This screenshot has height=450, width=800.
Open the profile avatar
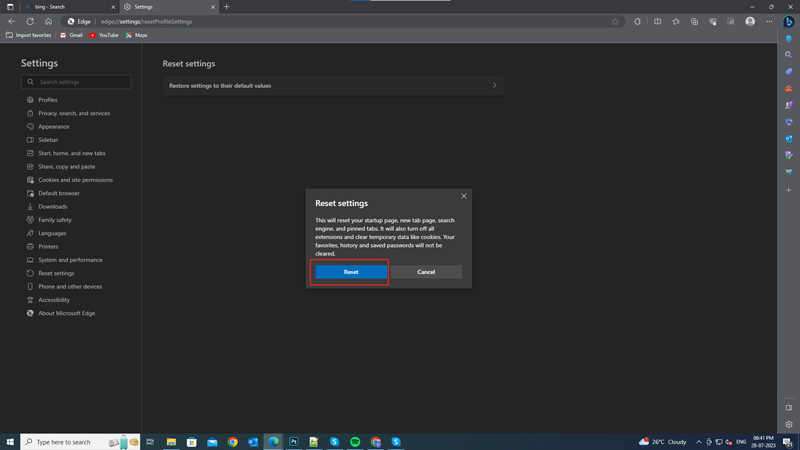[x=750, y=21]
